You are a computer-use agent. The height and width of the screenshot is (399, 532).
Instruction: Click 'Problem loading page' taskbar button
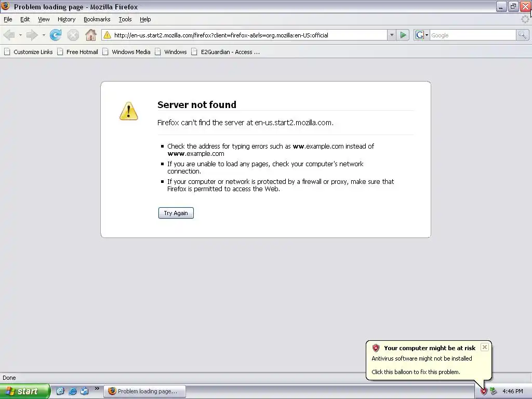tap(144, 391)
